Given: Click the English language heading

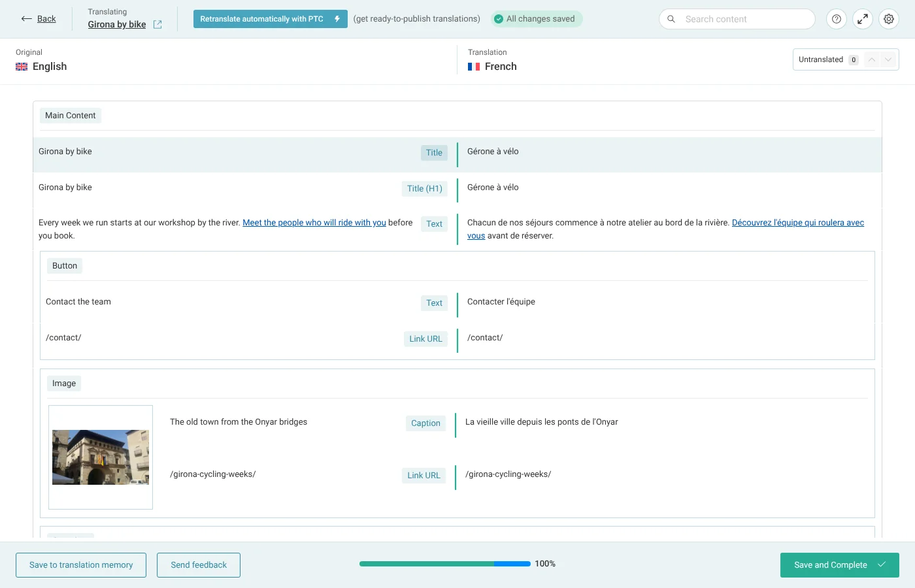Looking at the screenshot, I should click(50, 67).
